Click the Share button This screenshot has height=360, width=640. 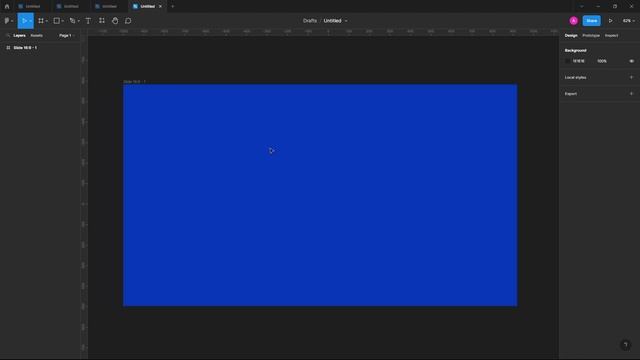pyautogui.click(x=591, y=21)
